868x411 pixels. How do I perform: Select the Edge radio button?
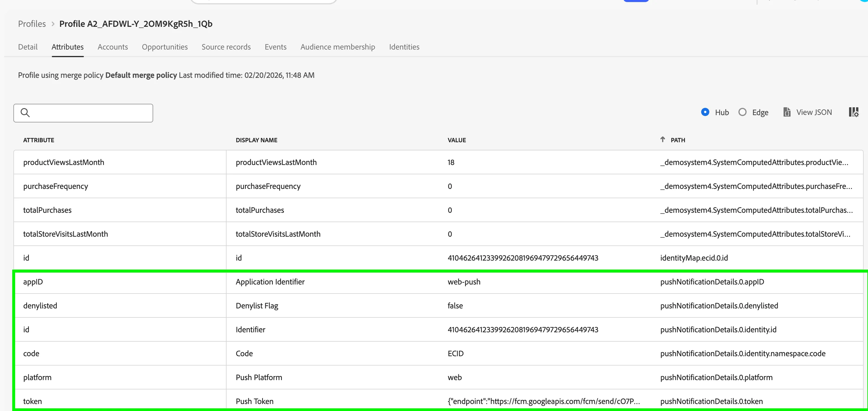742,112
